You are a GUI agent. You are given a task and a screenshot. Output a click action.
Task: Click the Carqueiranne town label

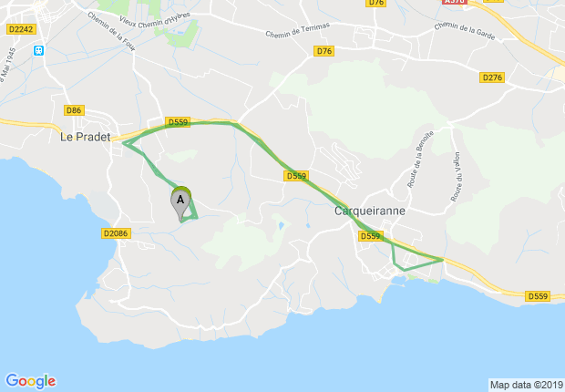pos(370,211)
